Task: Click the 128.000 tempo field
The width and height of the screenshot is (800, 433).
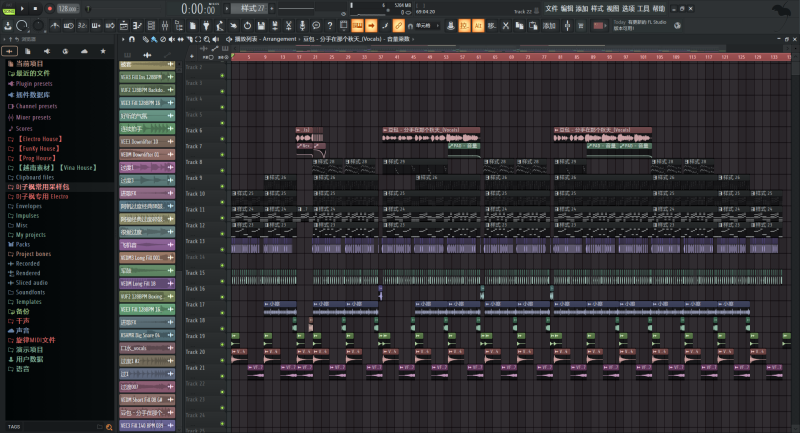Action: tap(68, 9)
